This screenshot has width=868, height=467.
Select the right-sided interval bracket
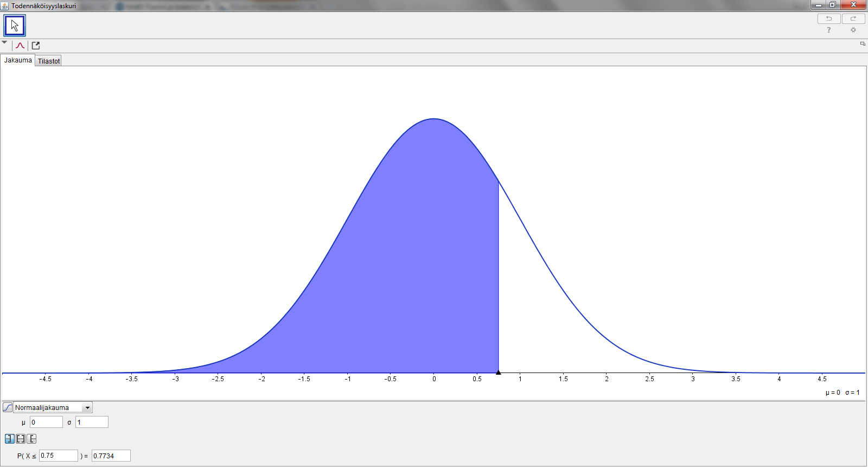pos(31,439)
